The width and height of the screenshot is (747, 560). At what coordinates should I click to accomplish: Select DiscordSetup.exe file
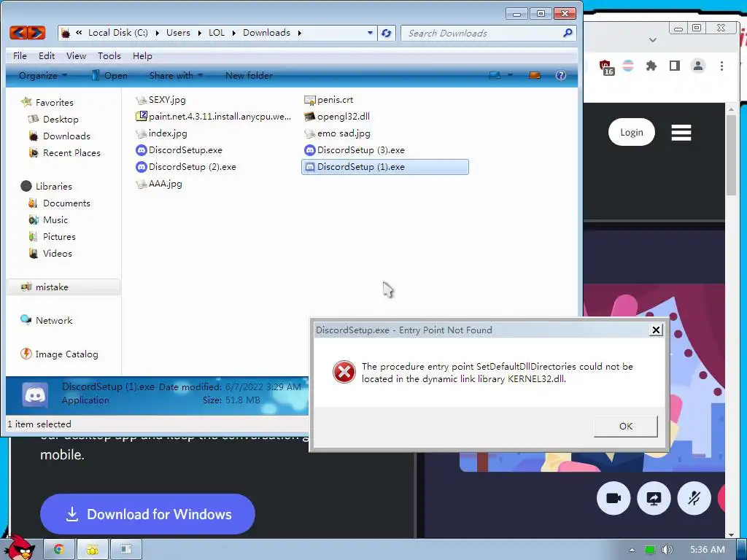(179, 150)
